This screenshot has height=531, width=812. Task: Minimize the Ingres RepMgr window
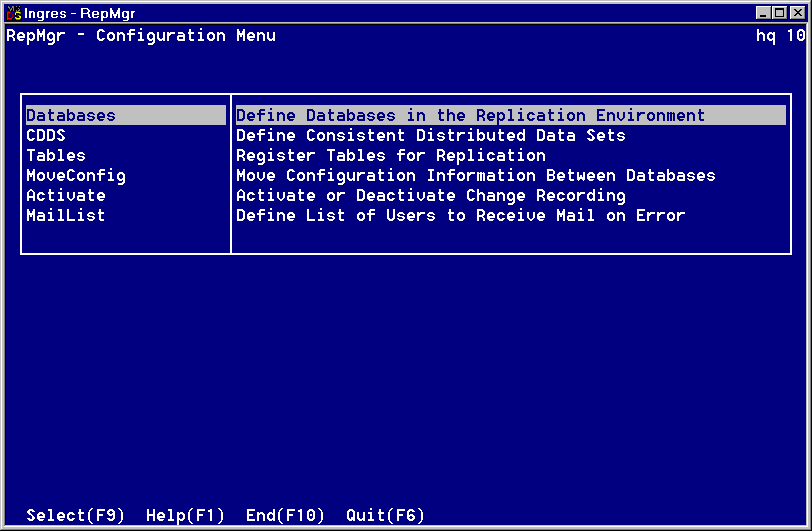(764, 13)
